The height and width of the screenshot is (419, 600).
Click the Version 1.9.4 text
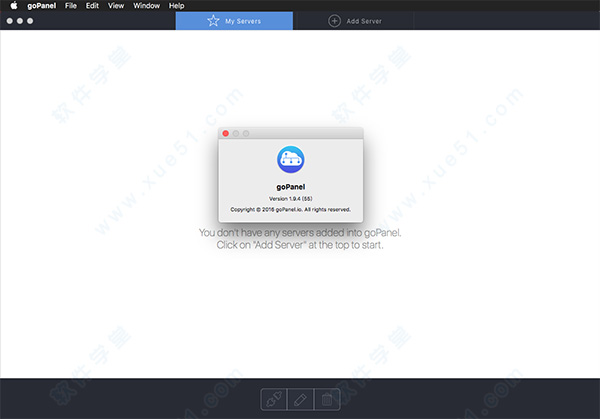(x=291, y=199)
